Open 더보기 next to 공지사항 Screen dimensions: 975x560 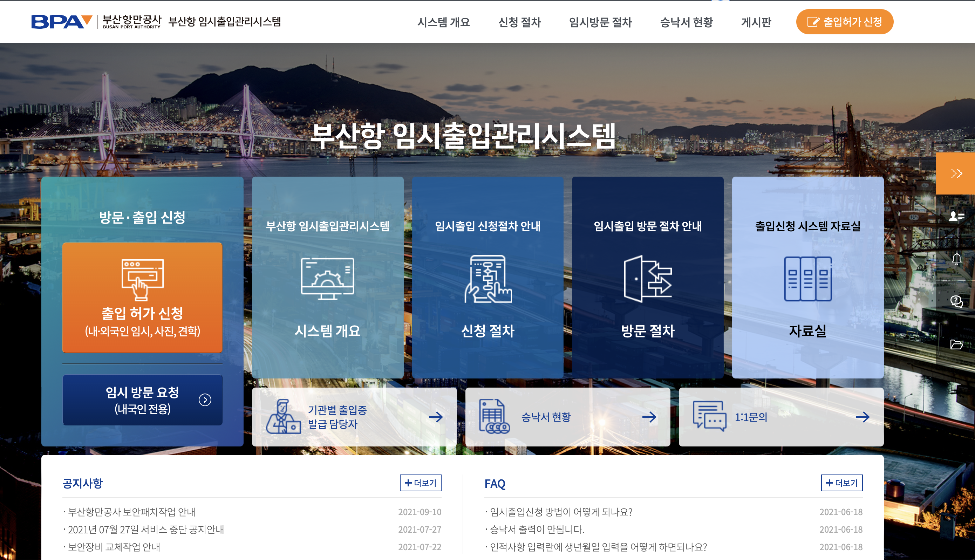point(421,483)
